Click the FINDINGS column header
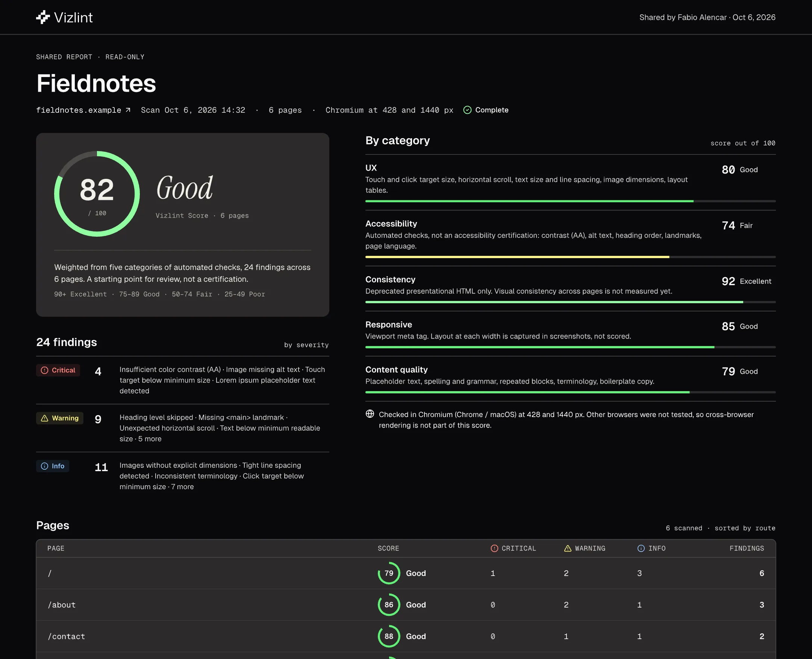The height and width of the screenshot is (659, 812). point(747,548)
